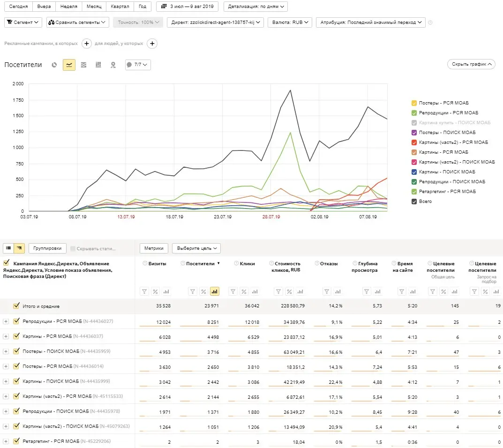Click 'Скрыть график' button

pyautogui.click(x=471, y=64)
